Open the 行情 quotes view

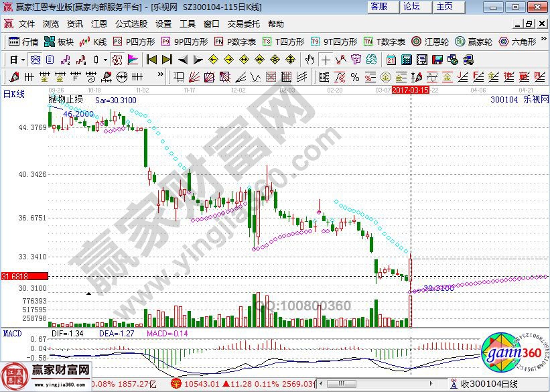[x=23, y=42]
